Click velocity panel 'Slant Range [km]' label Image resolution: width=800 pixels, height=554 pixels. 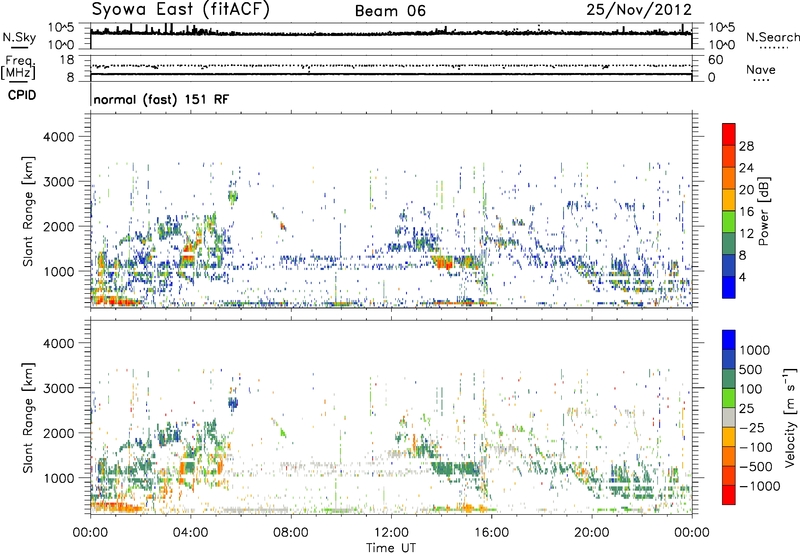click(x=28, y=417)
